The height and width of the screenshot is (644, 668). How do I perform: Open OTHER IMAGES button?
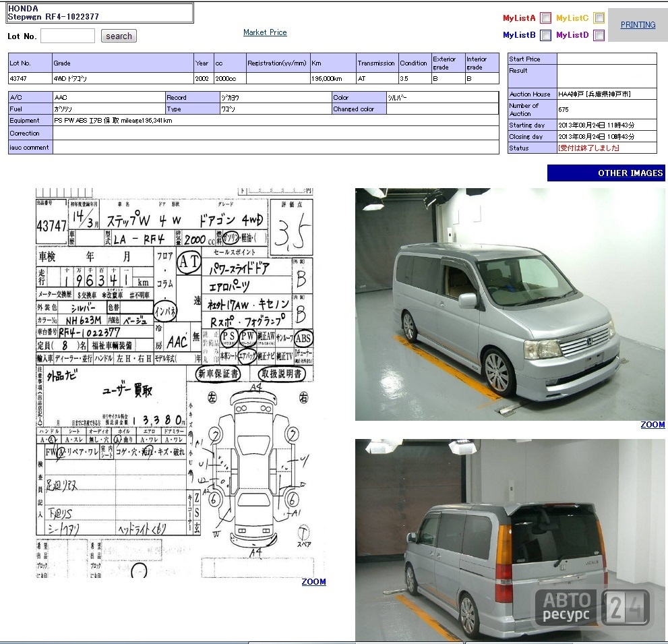(606, 173)
